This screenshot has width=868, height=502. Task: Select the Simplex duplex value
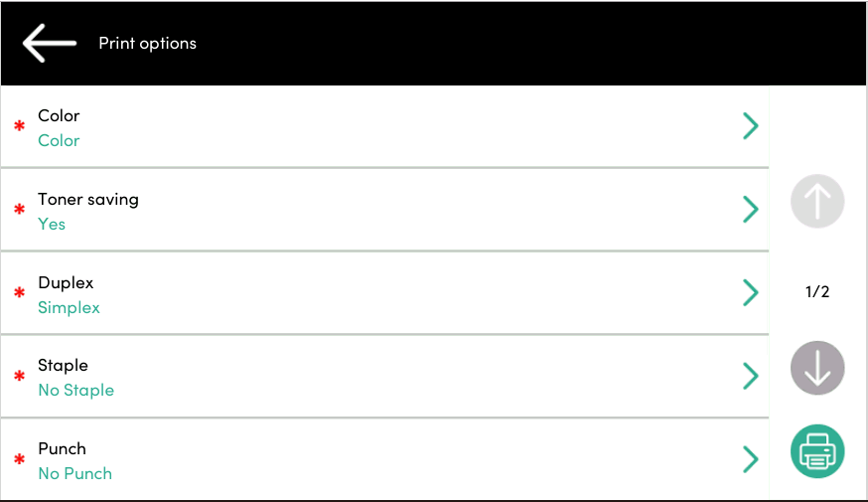coord(69,308)
